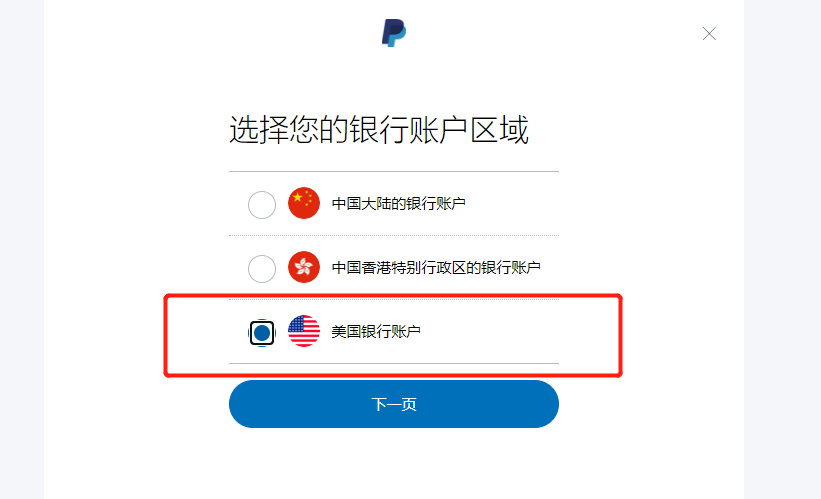Click gray backdrop right of the dialog

(782, 249)
